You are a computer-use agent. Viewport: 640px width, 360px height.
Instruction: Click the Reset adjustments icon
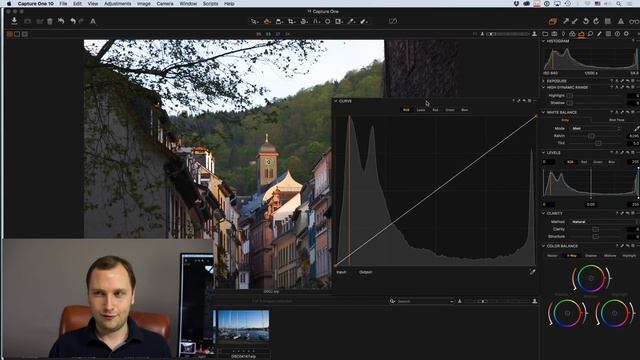(61, 21)
